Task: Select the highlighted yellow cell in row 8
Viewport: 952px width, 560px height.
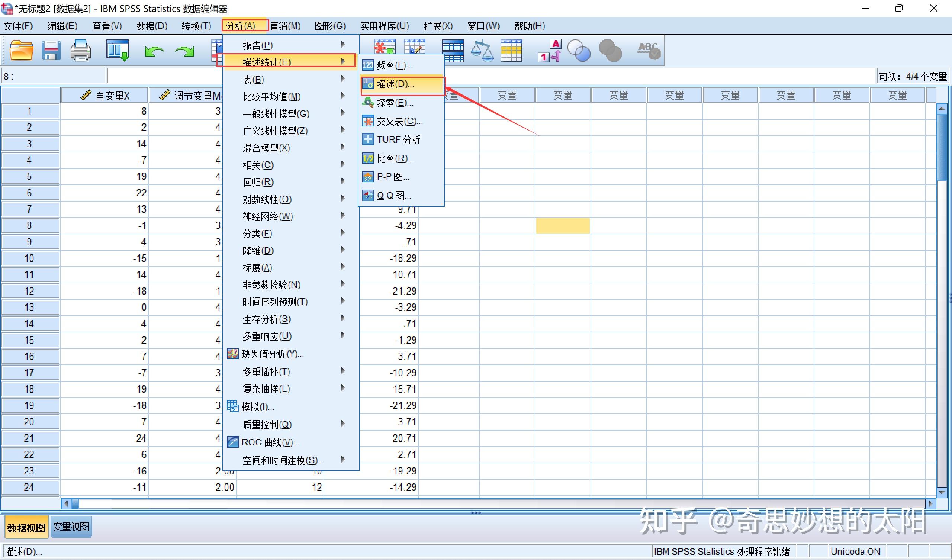Action: 563,226
